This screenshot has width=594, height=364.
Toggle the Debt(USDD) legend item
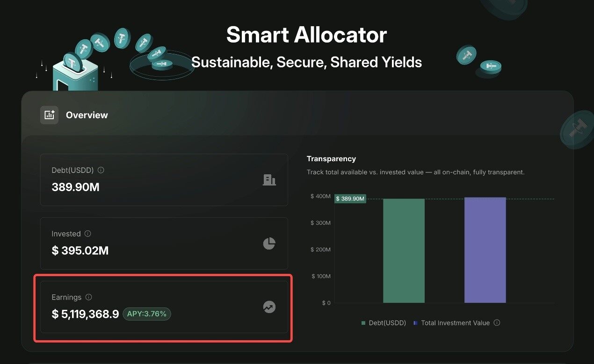click(384, 323)
